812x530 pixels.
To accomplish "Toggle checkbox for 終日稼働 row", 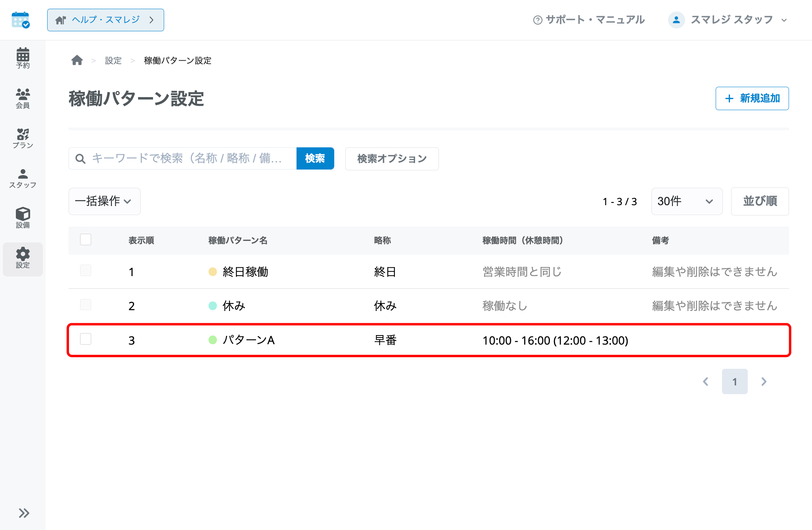I will 86,271.
